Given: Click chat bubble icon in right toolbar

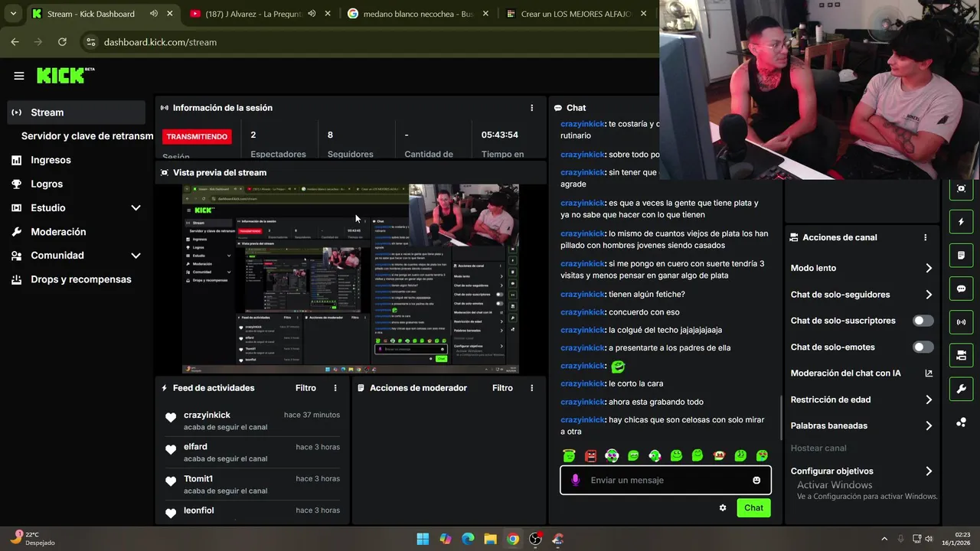Looking at the screenshot, I should (961, 289).
